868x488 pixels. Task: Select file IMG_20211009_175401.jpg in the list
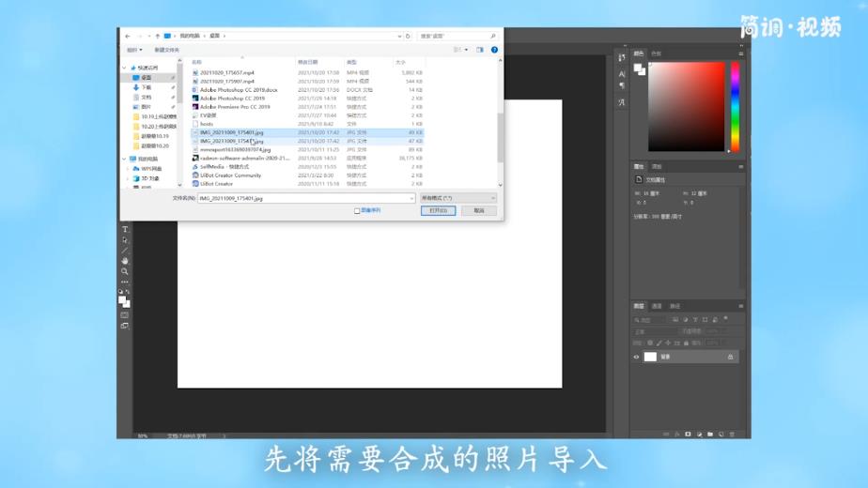pos(231,132)
